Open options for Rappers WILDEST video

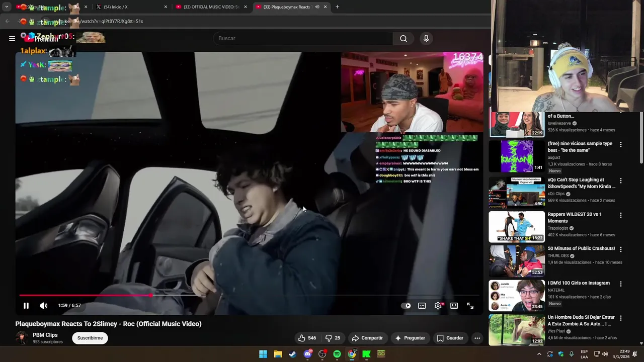tap(620, 215)
